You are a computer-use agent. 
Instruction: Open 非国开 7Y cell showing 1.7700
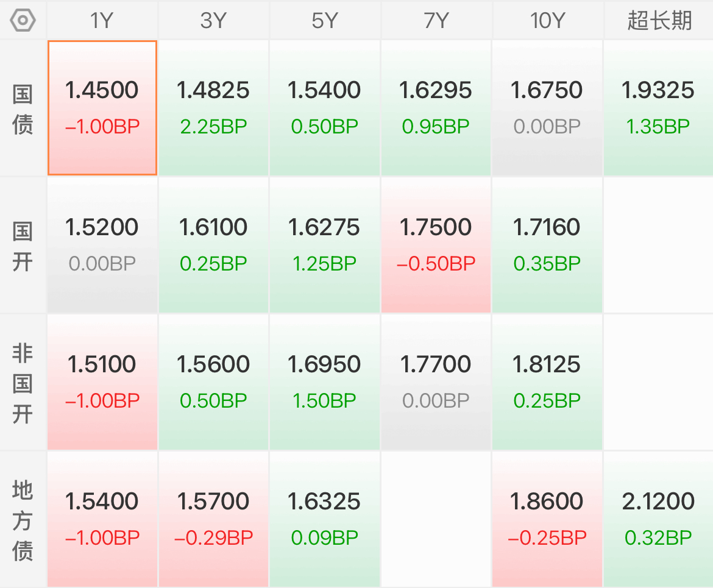click(436, 383)
